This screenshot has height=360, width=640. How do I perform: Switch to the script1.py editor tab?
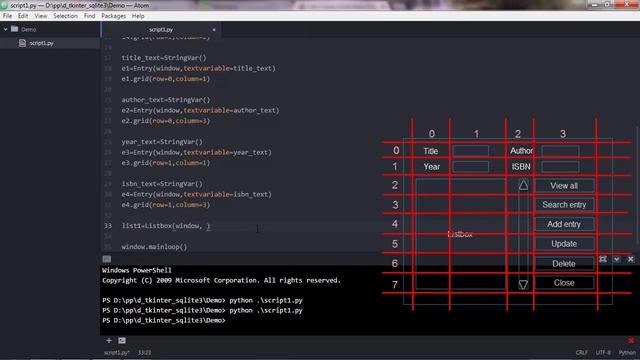click(161, 29)
